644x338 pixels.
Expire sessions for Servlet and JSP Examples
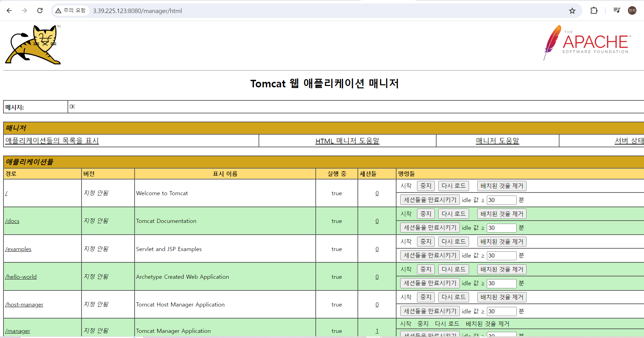(430, 255)
